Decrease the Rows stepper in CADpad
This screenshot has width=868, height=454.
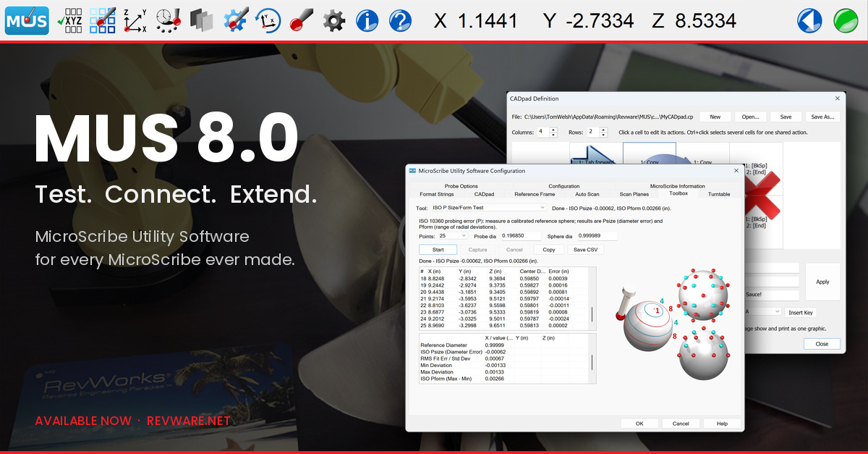(605, 135)
